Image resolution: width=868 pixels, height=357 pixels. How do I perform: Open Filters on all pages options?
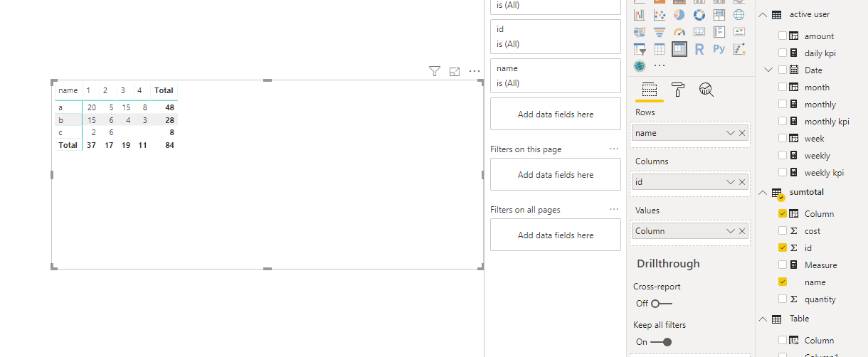614,210
